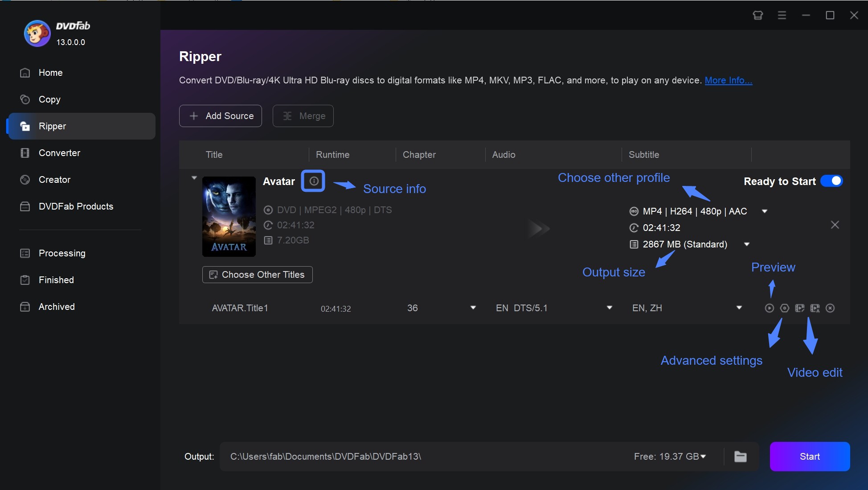The image size is (868, 490).
Task: Toggle the Ready to Start switch
Action: (832, 181)
